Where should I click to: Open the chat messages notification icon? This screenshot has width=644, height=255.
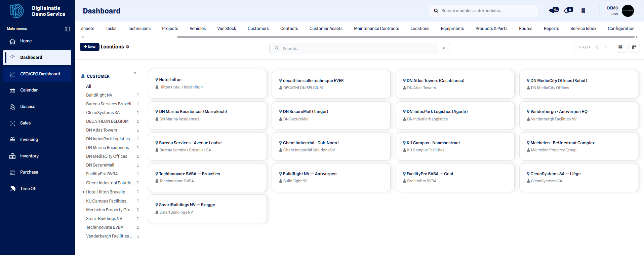pyautogui.click(x=554, y=10)
